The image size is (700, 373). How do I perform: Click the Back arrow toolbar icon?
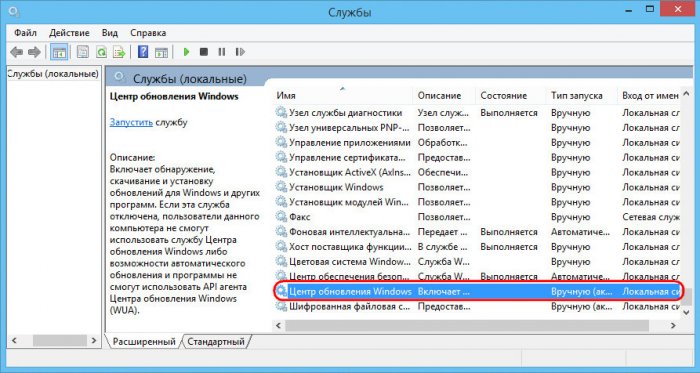coord(17,52)
